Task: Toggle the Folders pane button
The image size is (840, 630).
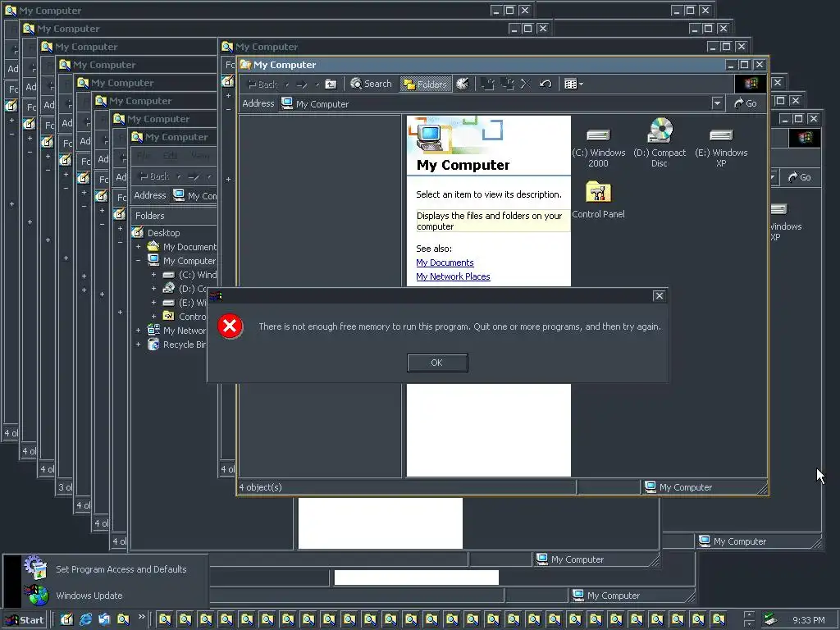Action: click(426, 84)
